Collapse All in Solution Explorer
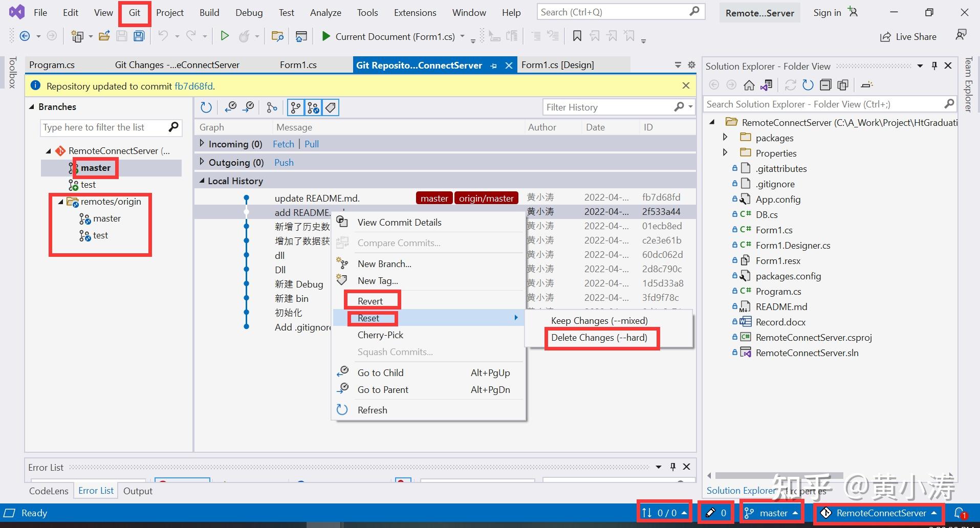This screenshot has width=980, height=528. [825, 85]
